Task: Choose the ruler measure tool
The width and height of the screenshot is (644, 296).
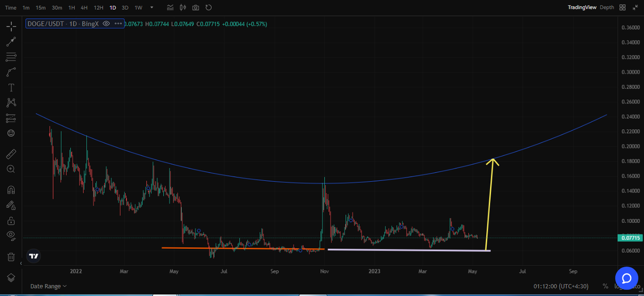Action: coord(11,154)
